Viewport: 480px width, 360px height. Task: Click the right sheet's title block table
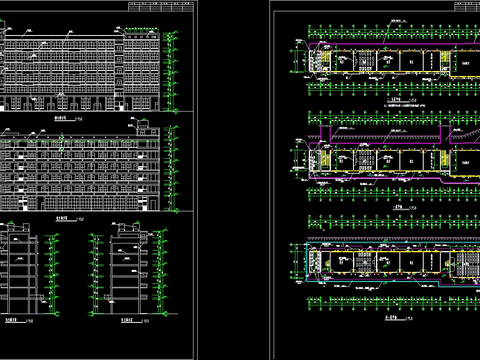click(467, 6)
